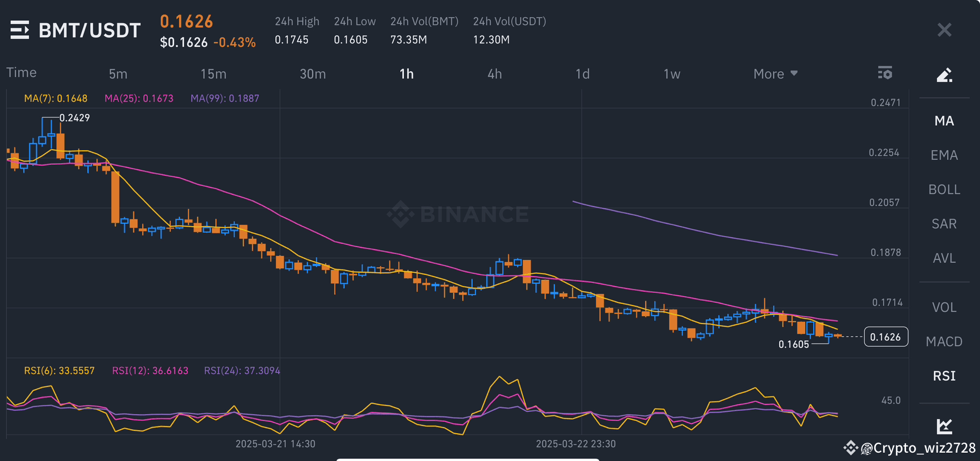
Task: Select the 4h interval
Action: tap(494, 74)
